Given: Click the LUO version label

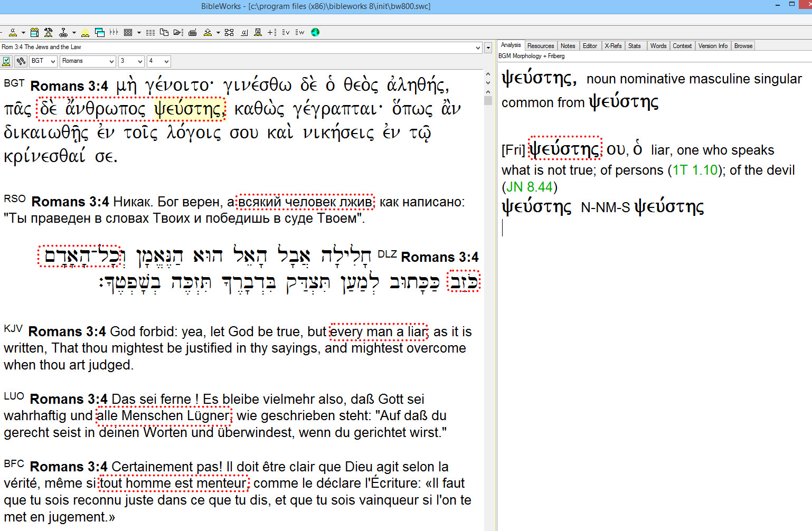Looking at the screenshot, I should pos(14,396).
